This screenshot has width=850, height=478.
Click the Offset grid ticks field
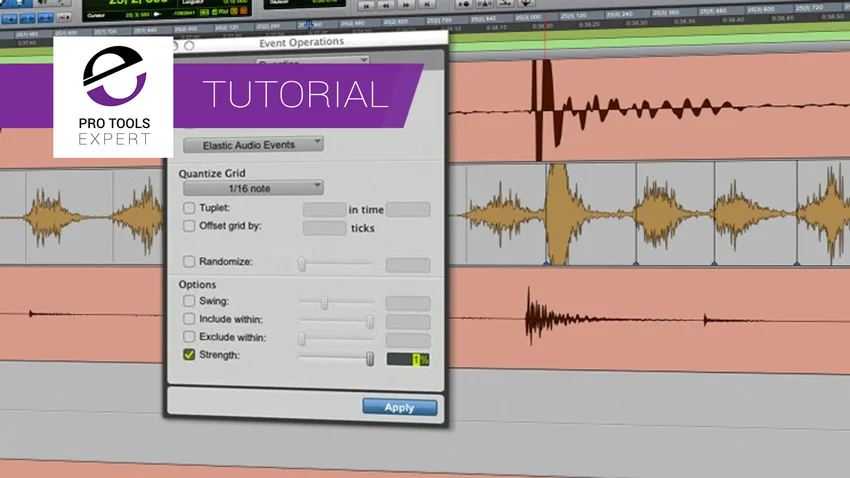point(324,228)
